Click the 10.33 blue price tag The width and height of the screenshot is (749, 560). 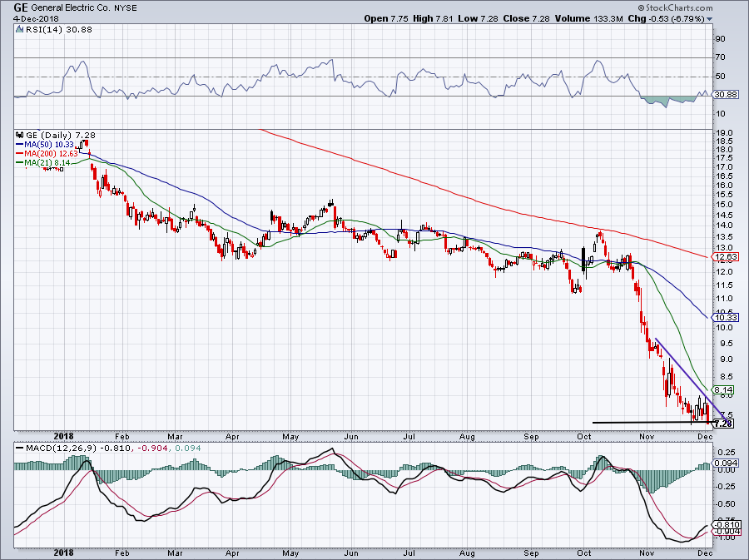(722, 318)
